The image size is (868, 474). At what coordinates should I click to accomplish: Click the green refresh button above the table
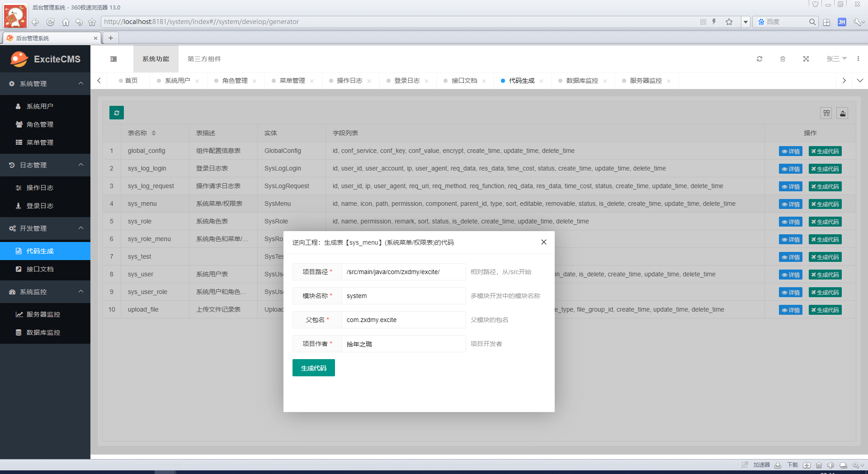pos(116,113)
